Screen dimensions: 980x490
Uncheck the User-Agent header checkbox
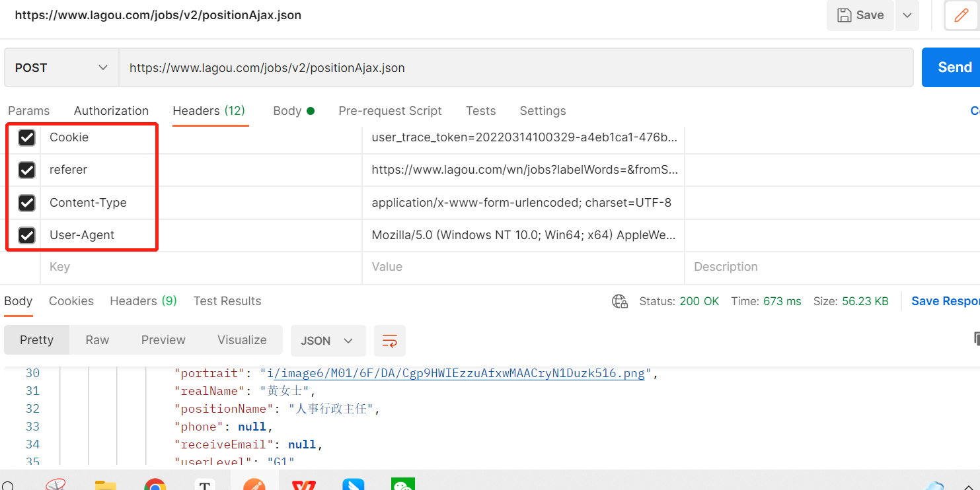[x=26, y=235]
